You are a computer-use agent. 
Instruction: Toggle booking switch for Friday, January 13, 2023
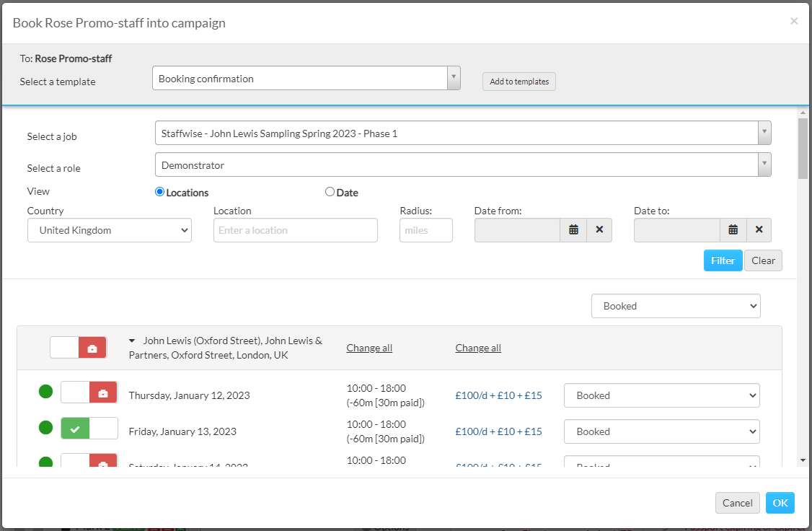[x=89, y=429]
